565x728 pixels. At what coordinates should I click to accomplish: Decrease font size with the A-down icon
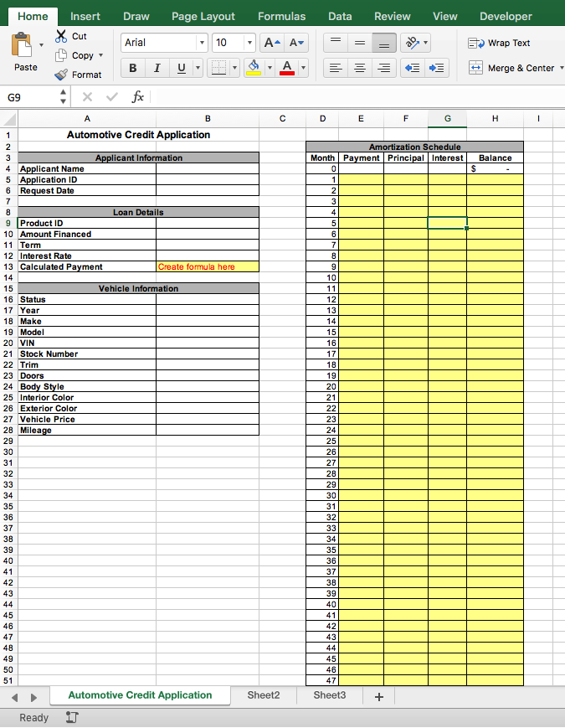[296, 43]
